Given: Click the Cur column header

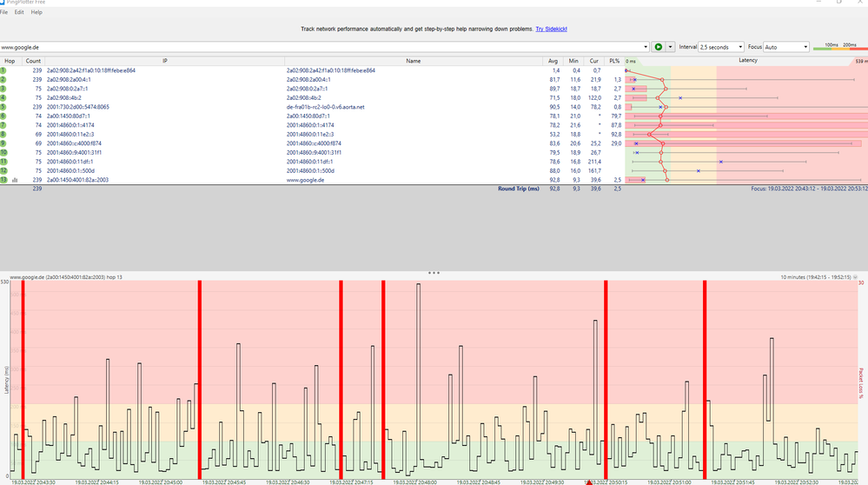Looking at the screenshot, I should tap(594, 61).
